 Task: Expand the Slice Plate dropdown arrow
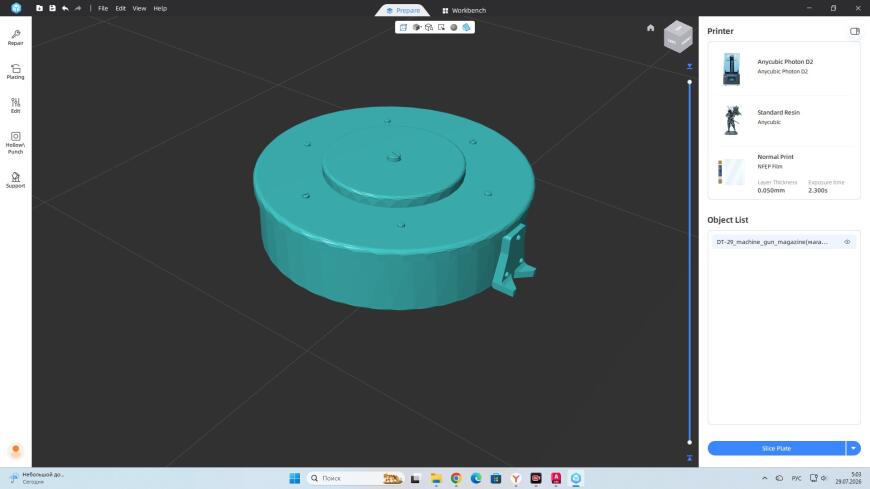coord(853,448)
